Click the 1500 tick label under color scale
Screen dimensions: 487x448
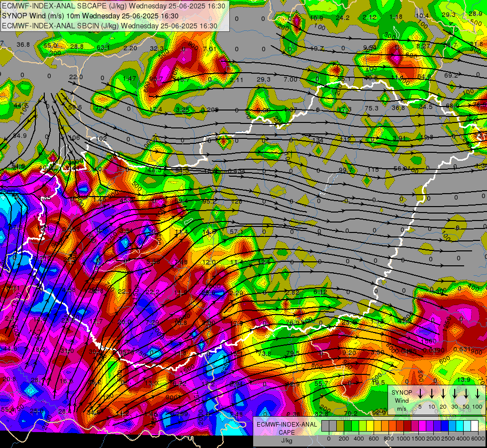(x=418, y=439)
